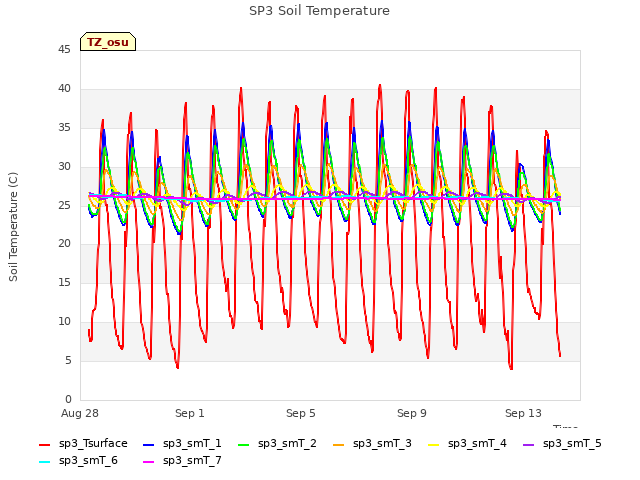Click the 5 y-axis tick label
The image size is (640, 480).
[x=68, y=360]
